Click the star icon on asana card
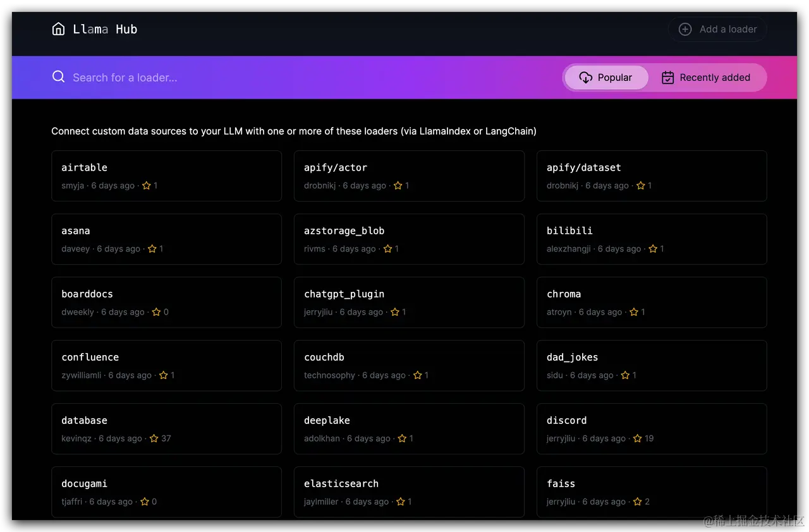The width and height of the screenshot is (809, 532). pos(152,249)
